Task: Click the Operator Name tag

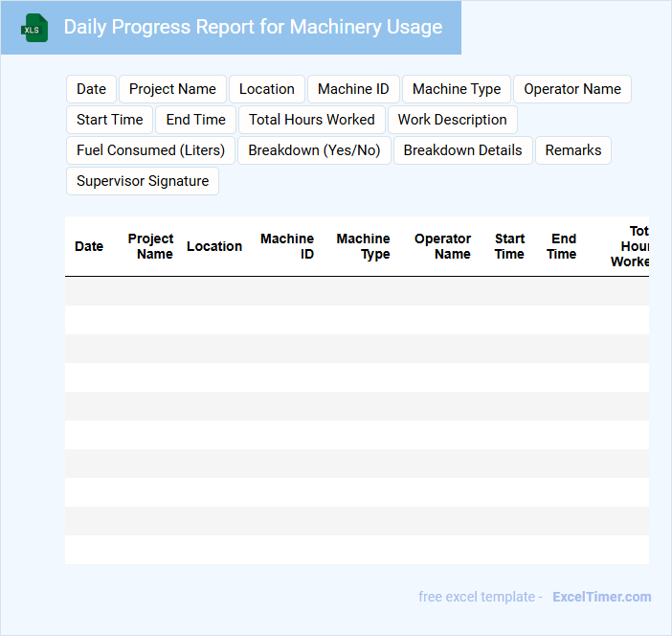Action: click(x=571, y=89)
